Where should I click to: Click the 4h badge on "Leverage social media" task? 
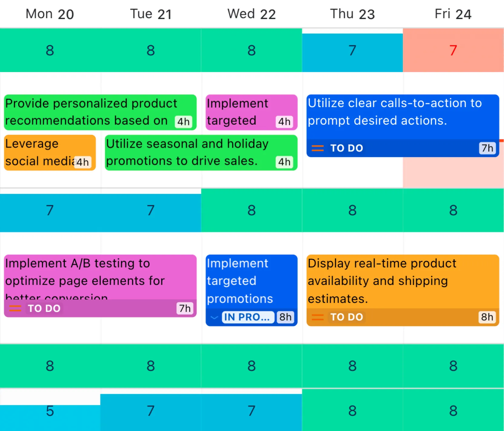click(82, 162)
